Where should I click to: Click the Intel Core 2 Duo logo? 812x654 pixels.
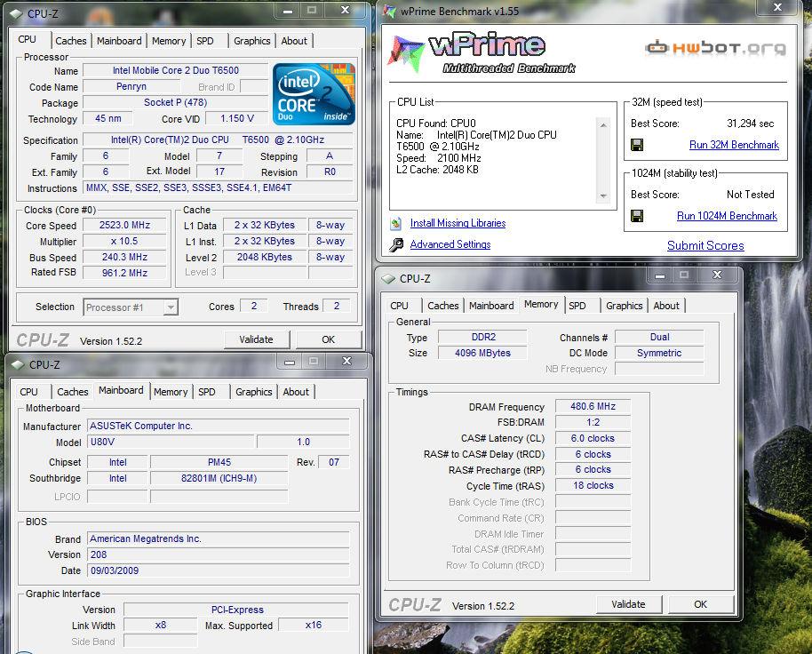coord(314,94)
